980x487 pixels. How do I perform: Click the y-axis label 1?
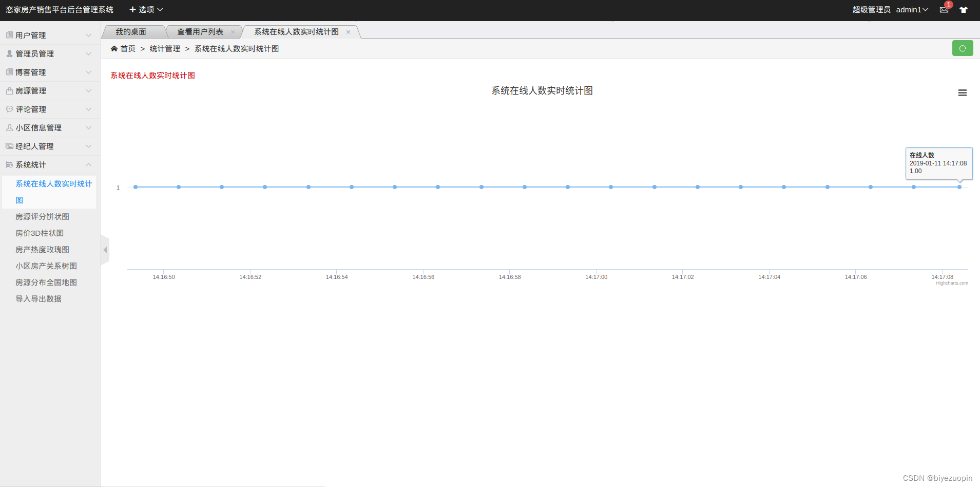point(118,188)
